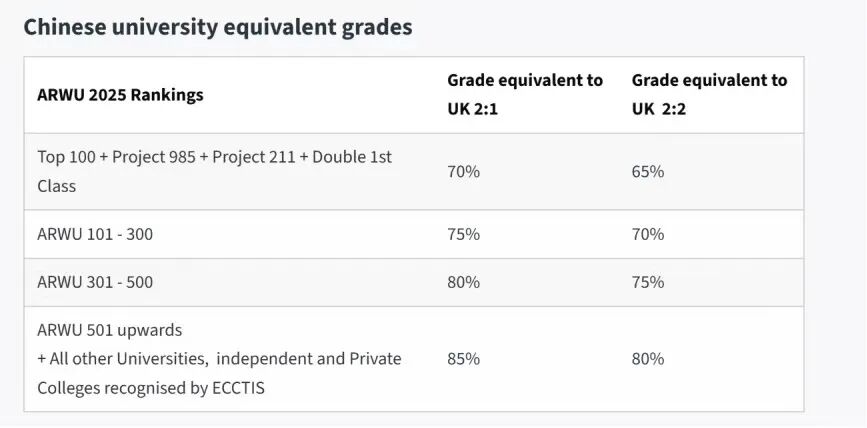Click "All other Universities" text in the last row
This screenshot has width=867, height=428.
tap(128, 358)
